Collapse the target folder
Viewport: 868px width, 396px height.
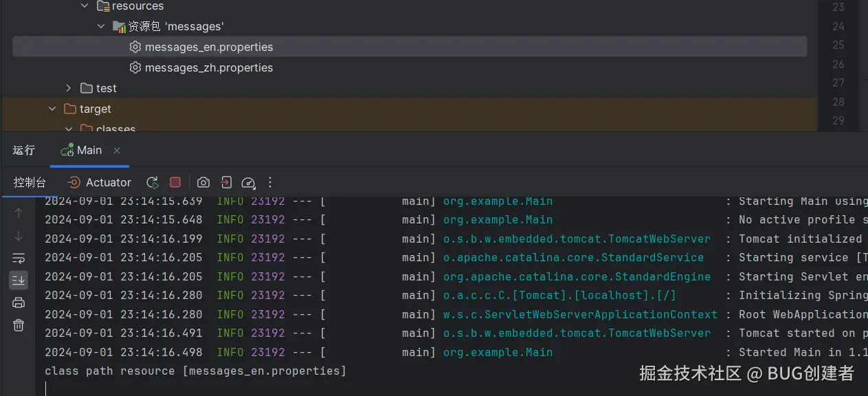point(52,109)
